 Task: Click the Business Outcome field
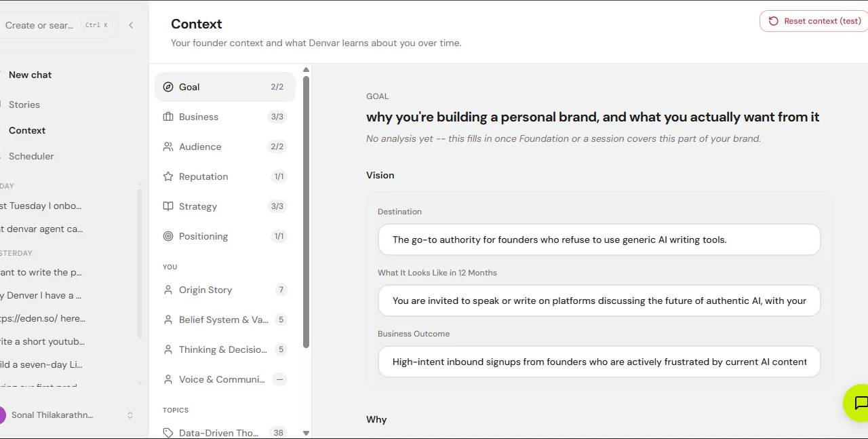click(599, 362)
